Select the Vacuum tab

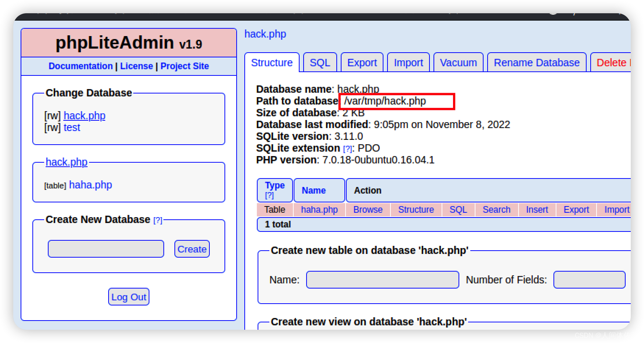[x=458, y=63]
